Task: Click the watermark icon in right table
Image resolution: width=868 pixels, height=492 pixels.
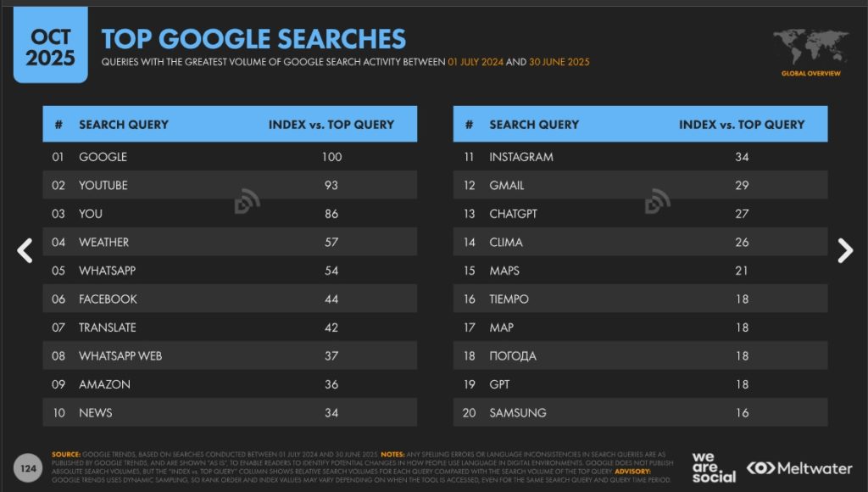Action: tap(657, 201)
